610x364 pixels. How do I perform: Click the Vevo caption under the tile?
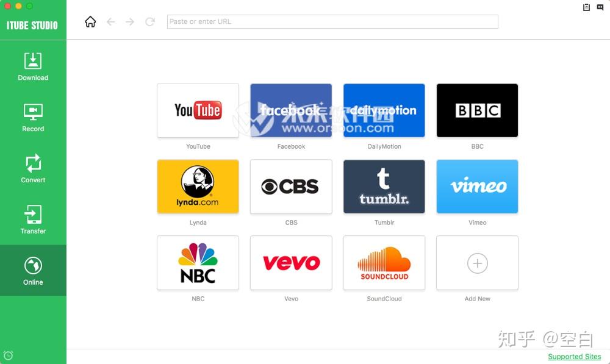pyautogui.click(x=291, y=299)
